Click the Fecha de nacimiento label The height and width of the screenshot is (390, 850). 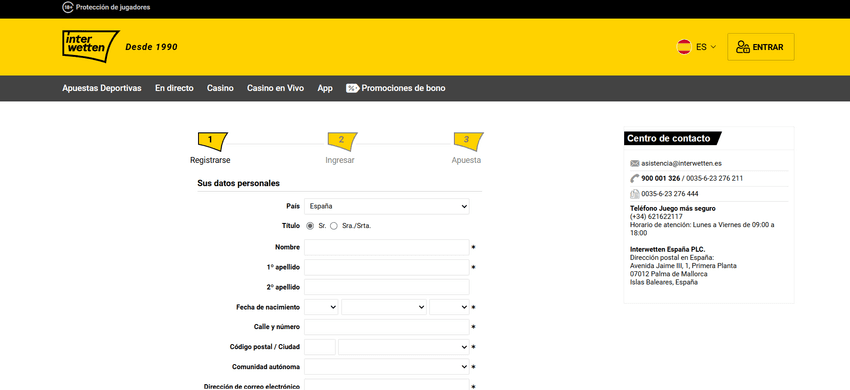click(x=268, y=307)
